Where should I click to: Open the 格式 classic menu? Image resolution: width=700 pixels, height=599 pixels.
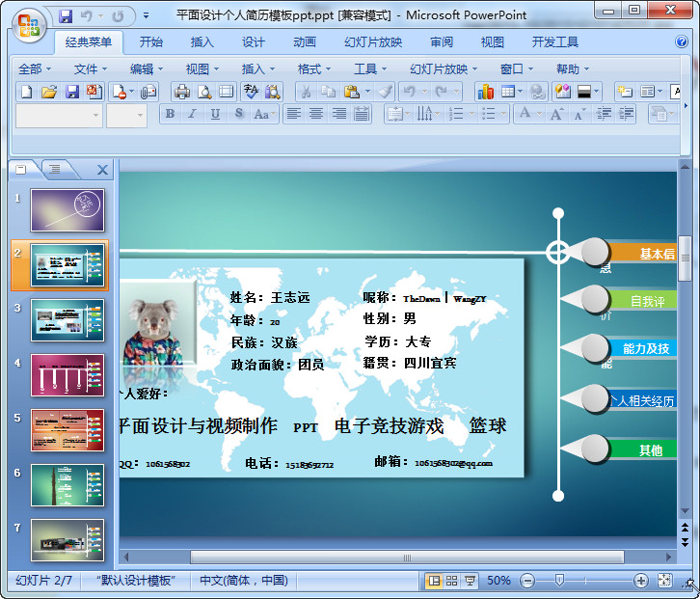(313, 69)
